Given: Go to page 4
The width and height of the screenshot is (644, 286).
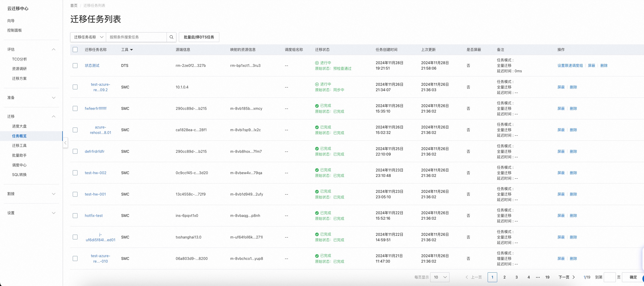Looking at the screenshot, I should point(529,277).
